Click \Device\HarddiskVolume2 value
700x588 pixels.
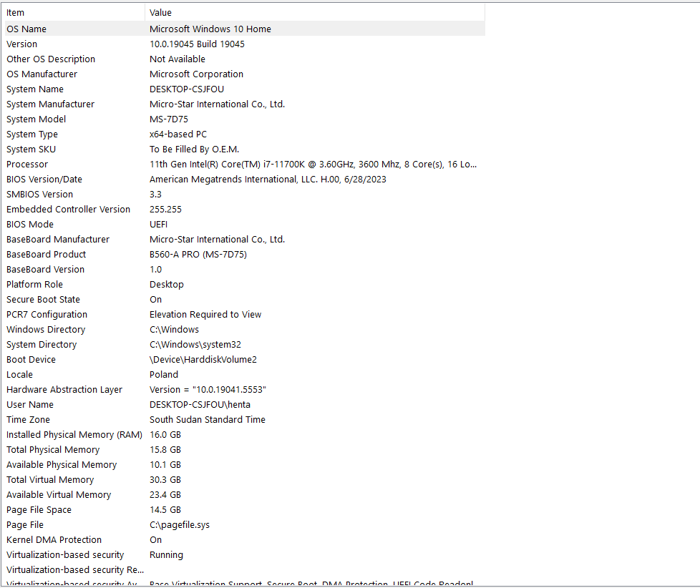click(203, 360)
